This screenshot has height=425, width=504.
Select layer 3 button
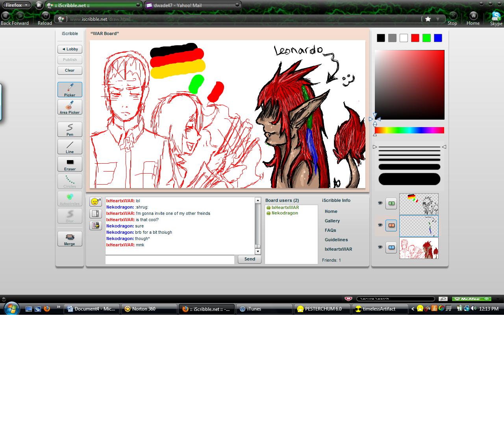coord(391,203)
